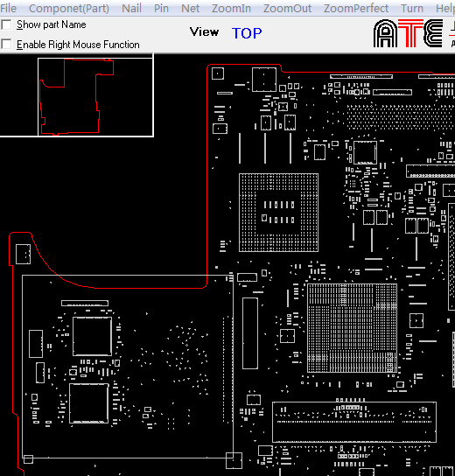Select the lower square chip in lower-left area

tap(89, 403)
